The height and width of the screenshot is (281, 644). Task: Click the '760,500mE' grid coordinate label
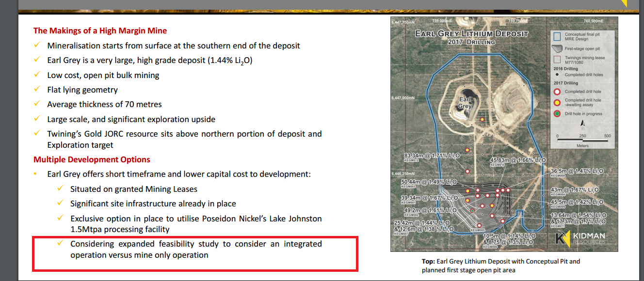point(593,21)
